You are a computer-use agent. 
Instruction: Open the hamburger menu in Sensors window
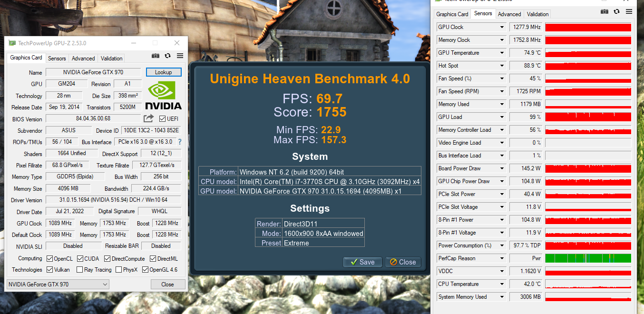point(629,11)
